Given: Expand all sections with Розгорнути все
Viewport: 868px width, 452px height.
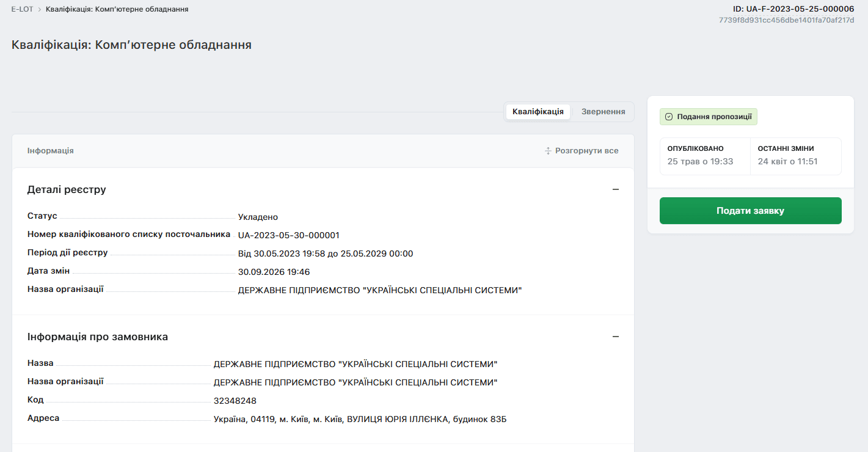Looking at the screenshot, I should [582, 151].
